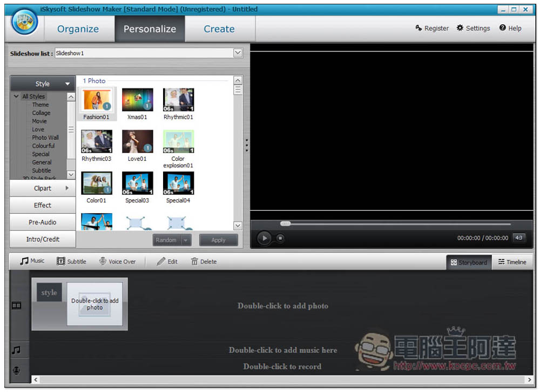Expand the Random button dropdown arrow
The height and width of the screenshot is (392, 540).
(x=186, y=240)
